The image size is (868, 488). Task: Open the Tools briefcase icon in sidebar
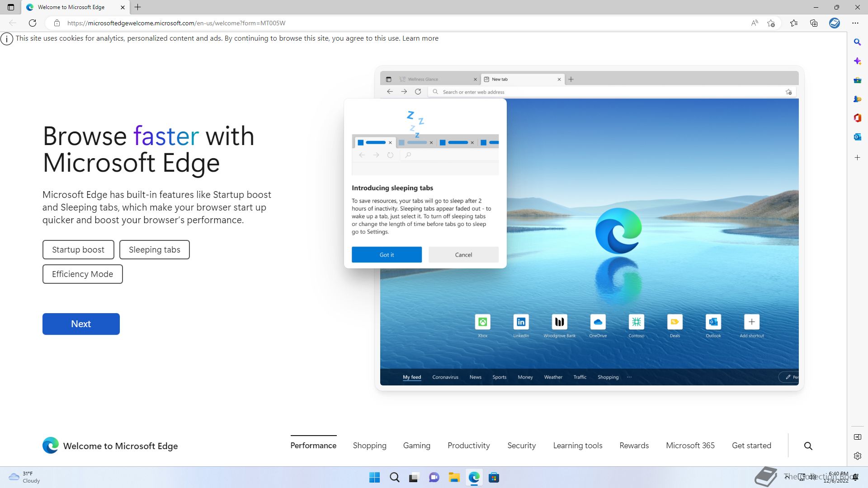[857, 80]
